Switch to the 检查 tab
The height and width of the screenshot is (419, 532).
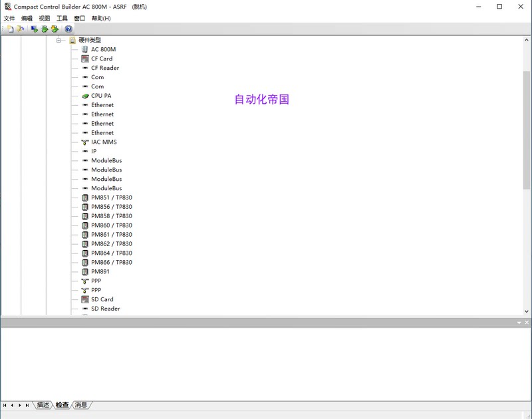pos(62,405)
